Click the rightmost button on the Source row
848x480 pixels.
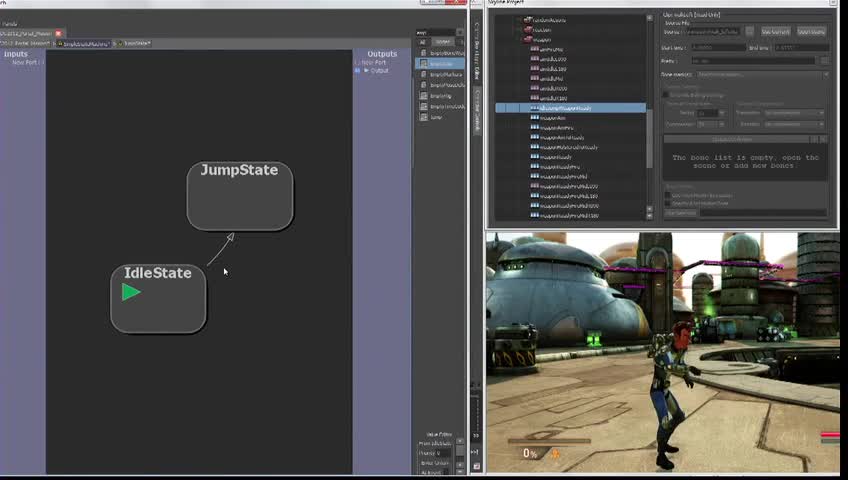[811, 32]
